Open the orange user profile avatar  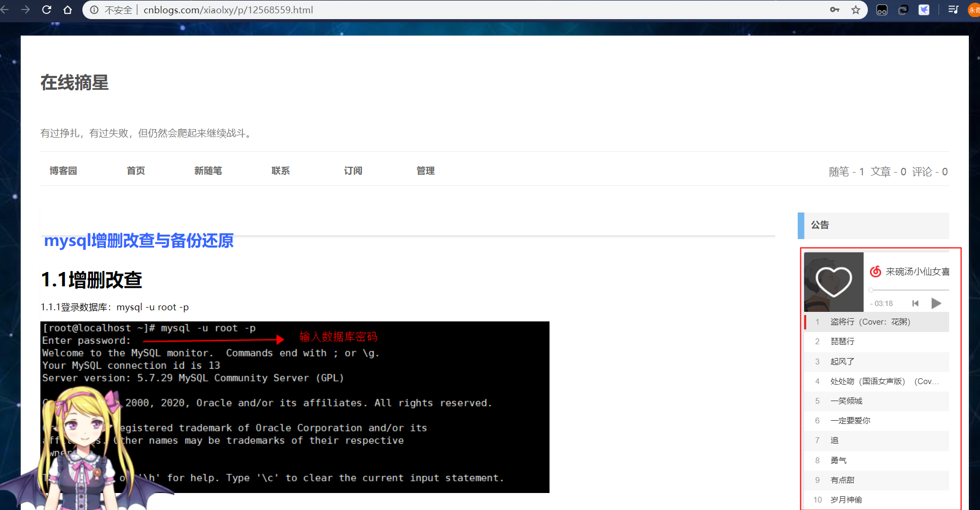coord(974,10)
